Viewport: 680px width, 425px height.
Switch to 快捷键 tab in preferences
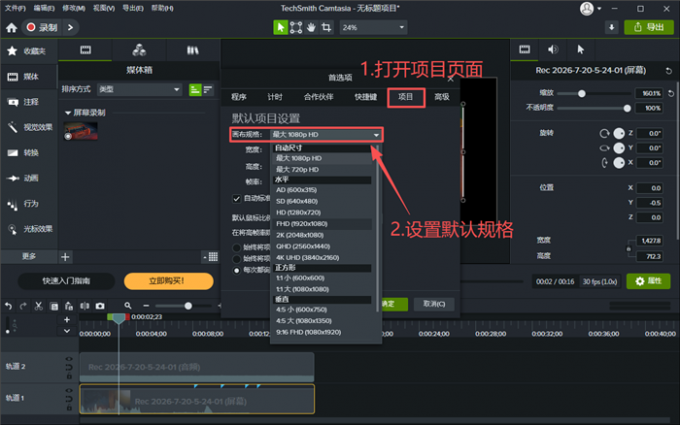(366, 97)
